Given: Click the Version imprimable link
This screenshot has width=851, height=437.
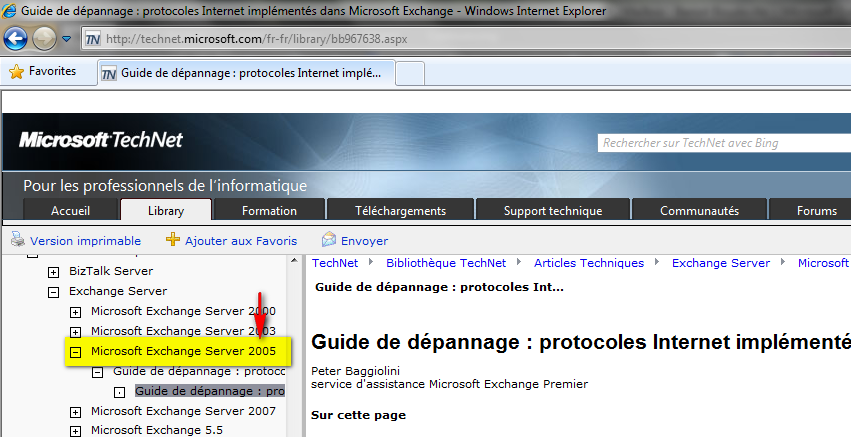Looking at the screenshot, I should [x=85, y=241].
